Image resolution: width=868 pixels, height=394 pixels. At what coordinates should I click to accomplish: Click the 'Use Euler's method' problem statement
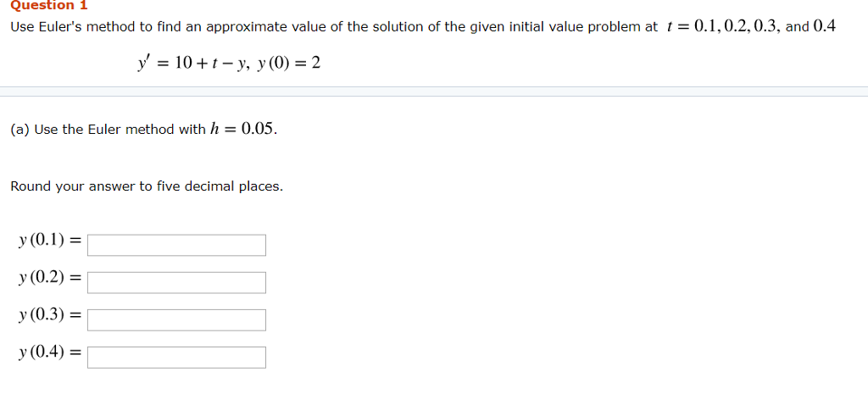pos(424,26)
